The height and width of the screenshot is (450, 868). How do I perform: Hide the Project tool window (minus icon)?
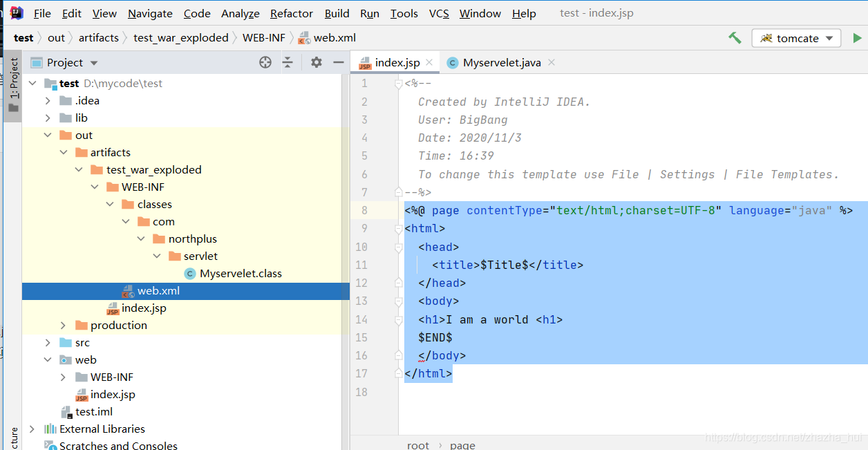coord(339,62)
